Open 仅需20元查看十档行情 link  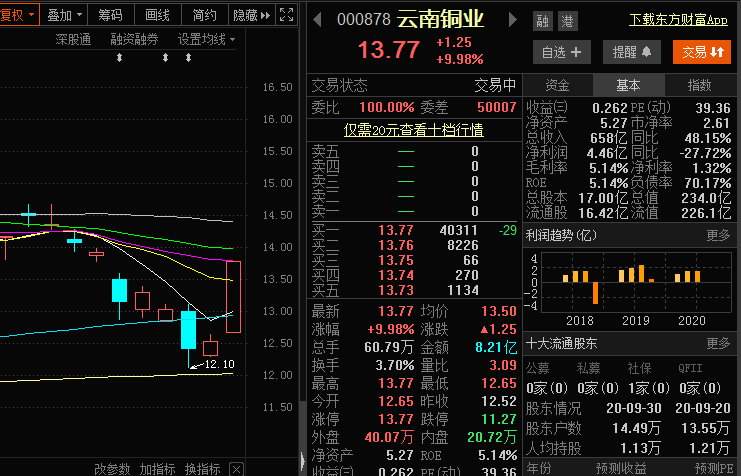pyautogui.click(x=414, y=130)
